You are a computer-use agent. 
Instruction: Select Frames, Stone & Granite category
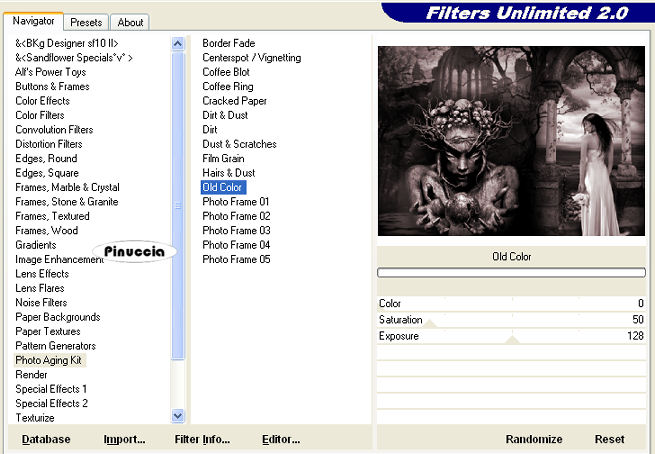point(66,202)
